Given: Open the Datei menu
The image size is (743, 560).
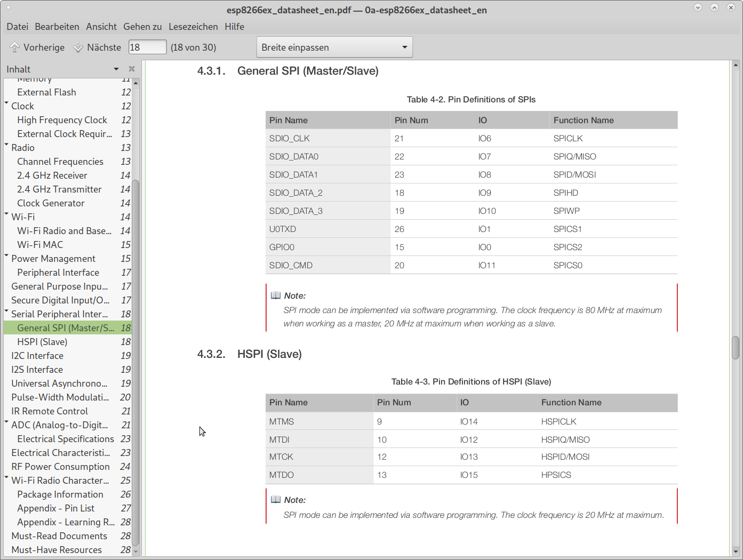Looking at the screenshot, I should [x=18, y=27].
